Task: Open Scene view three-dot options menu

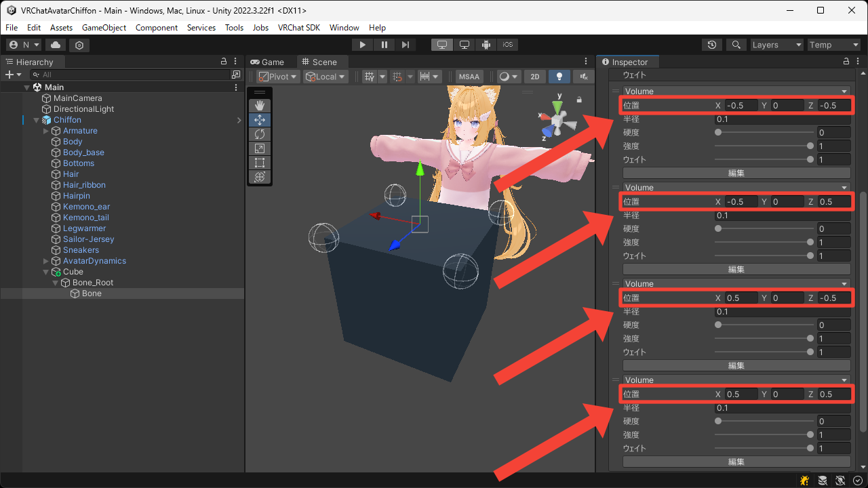Action: [x=587, y=62]
